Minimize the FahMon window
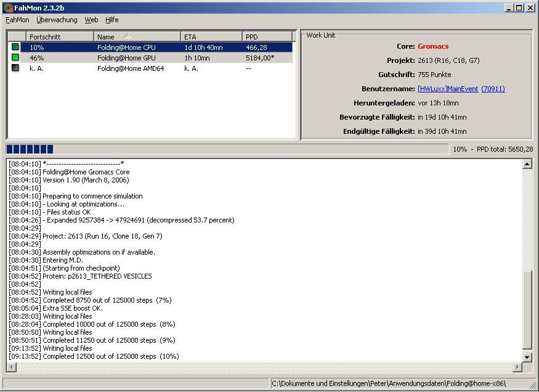This screenshot has height=392, width=539. pos(509,8)
